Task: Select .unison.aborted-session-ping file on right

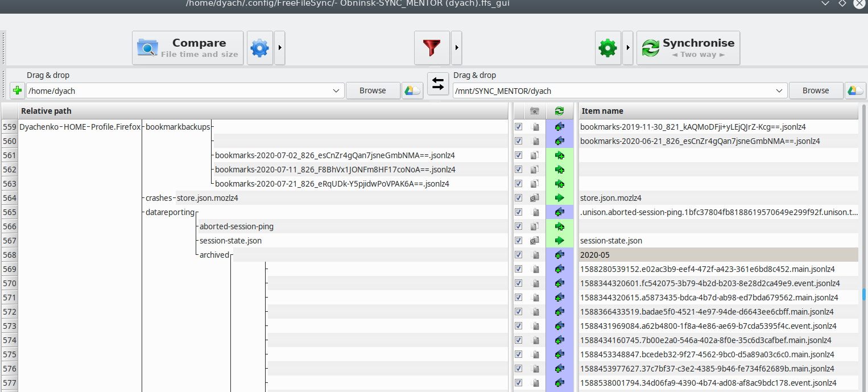Action: click(719, 212)
